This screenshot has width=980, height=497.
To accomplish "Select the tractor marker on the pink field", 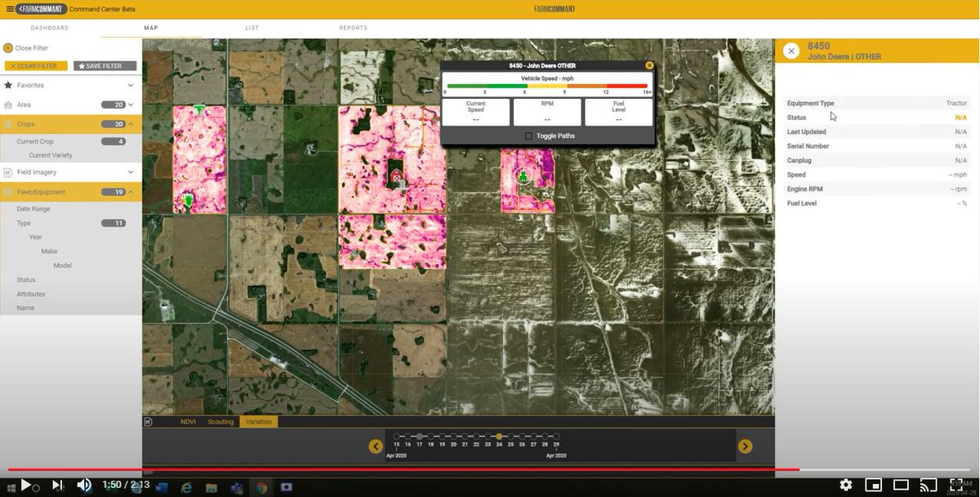I will [523, 176].
